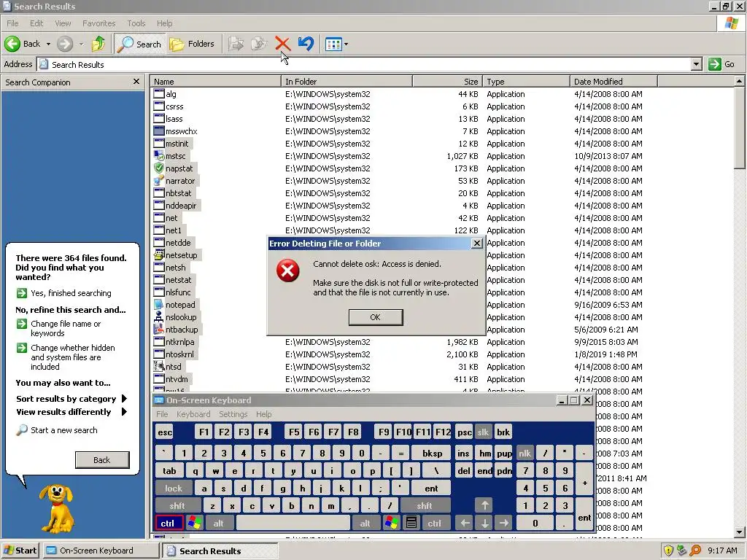The image size is (747, 560).
Task: Click OK in the error dialog
Action: (376, 317)
